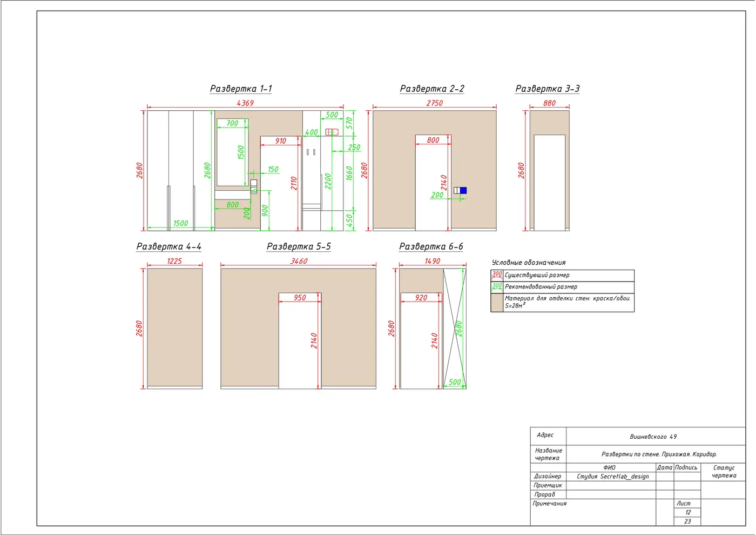Click the "Приемщик" row label
This screenshot has height=535, width=756.
tap(548, 485)
